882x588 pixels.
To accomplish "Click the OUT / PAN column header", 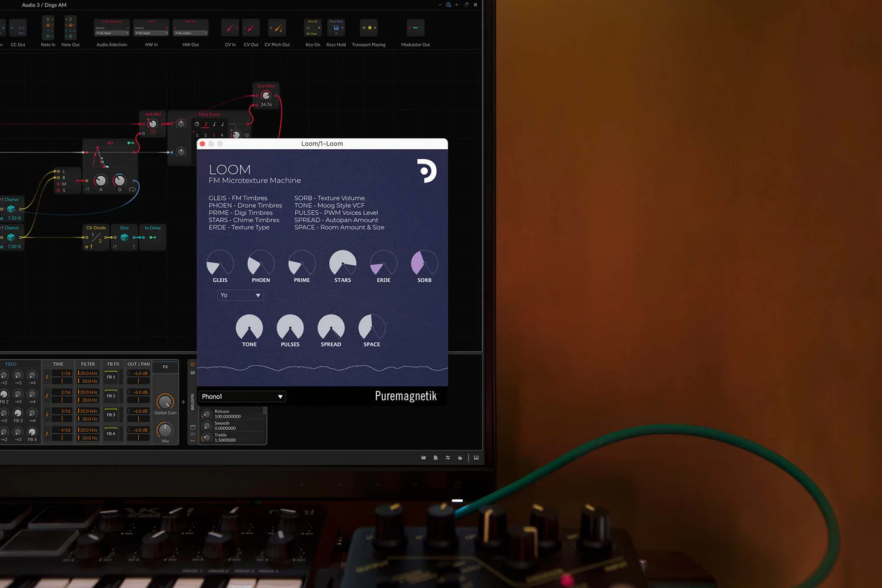I will [139, 364].
